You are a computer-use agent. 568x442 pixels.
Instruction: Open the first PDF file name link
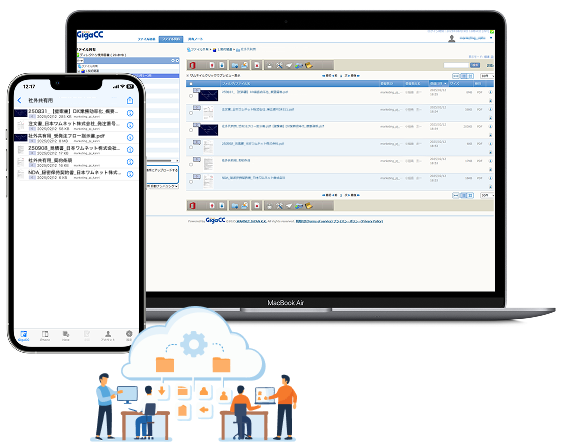pyautogui.click(x=255, y=92)
